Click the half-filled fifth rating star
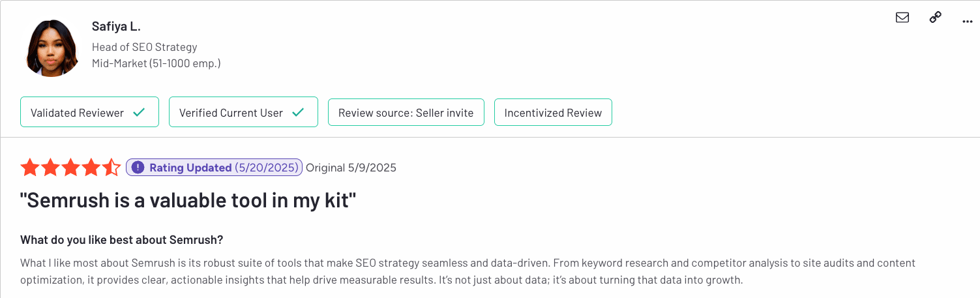The image size is (980, 298). point(111,168)
